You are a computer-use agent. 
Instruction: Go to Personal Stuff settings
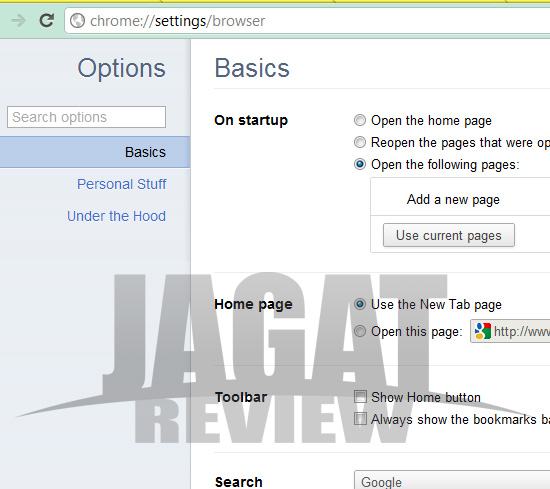pyautogui.click(x=122, y=184)
